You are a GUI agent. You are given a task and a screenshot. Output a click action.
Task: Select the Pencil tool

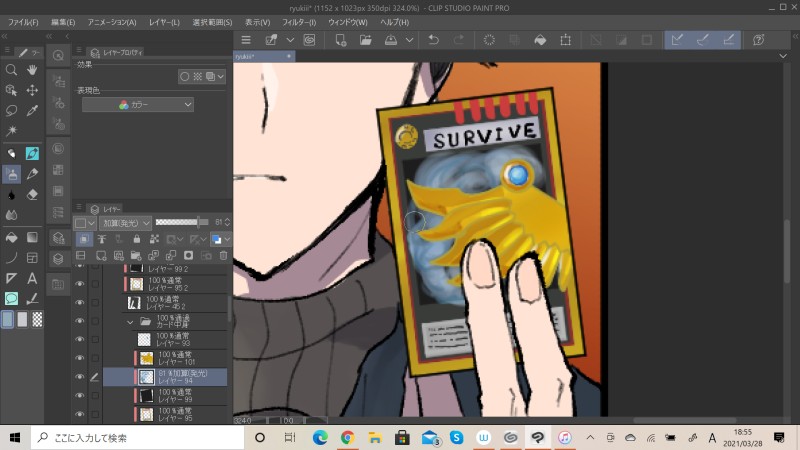click(32, 174)
